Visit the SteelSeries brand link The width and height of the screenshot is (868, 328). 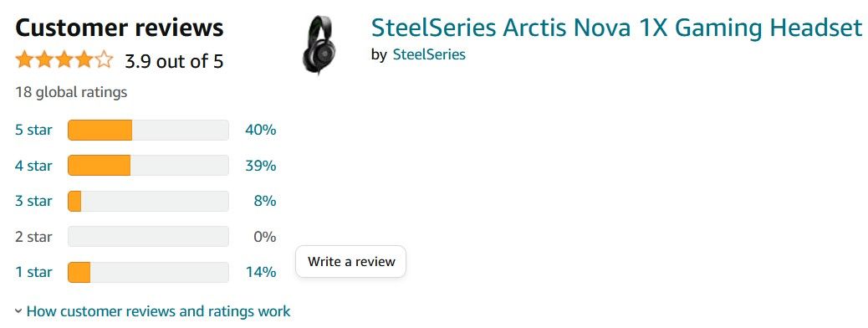(x=429, y=54)
